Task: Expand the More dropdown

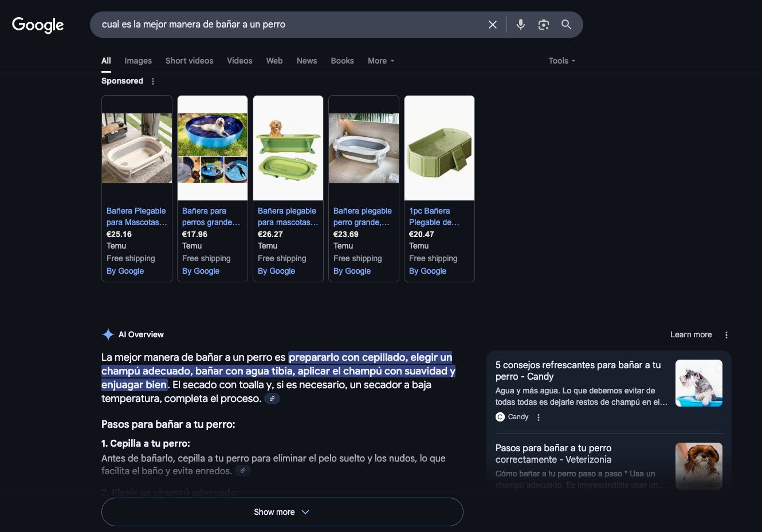Action: click(x=381, y=61)
